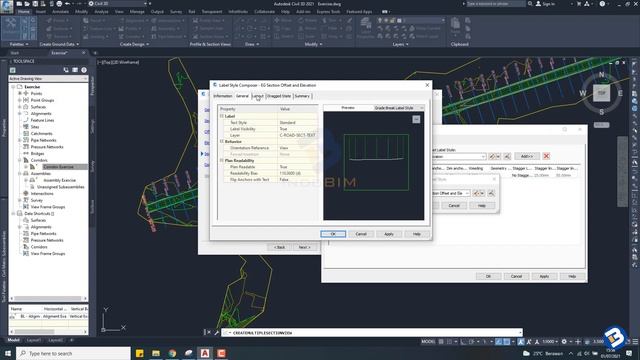Image resolution: width=640 pixels, height=360 pixels.
Task: Click Apply in Label Style Composer
Action: (389, 234)
